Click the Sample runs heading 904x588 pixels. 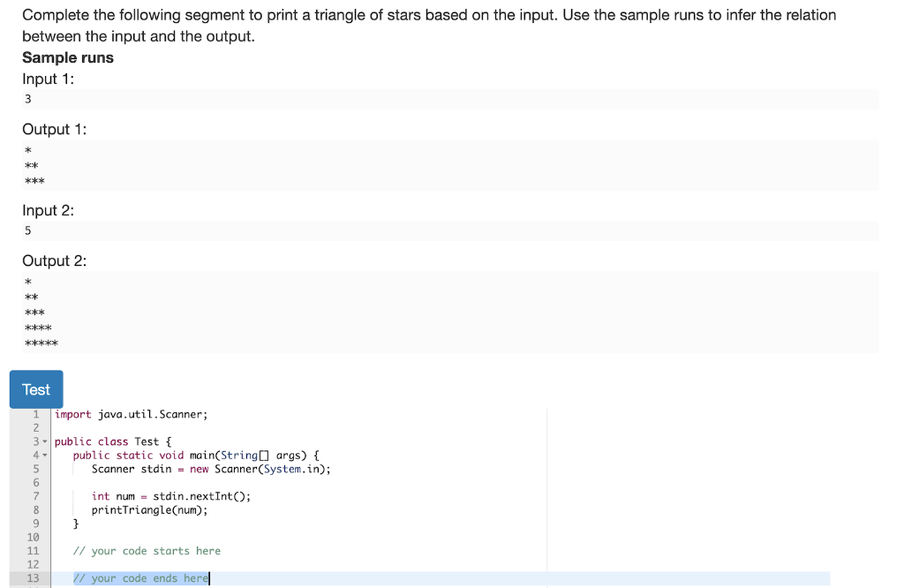coord(67,57)
